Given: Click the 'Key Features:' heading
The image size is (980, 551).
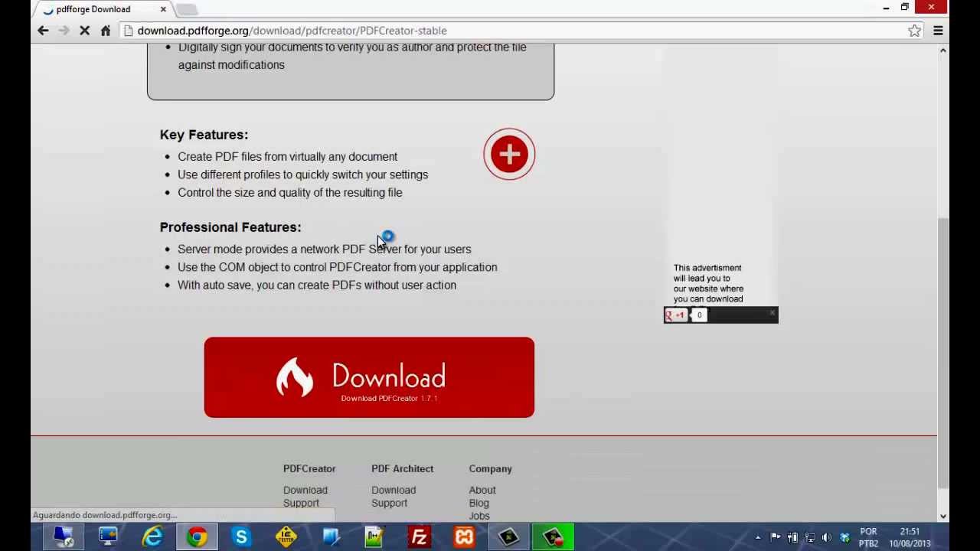Looking at the screenshot, I should point(204,135).
